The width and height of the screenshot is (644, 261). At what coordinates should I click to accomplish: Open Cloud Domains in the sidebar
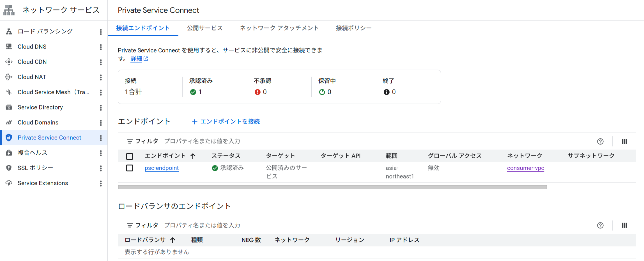click(x=38, y=122)
